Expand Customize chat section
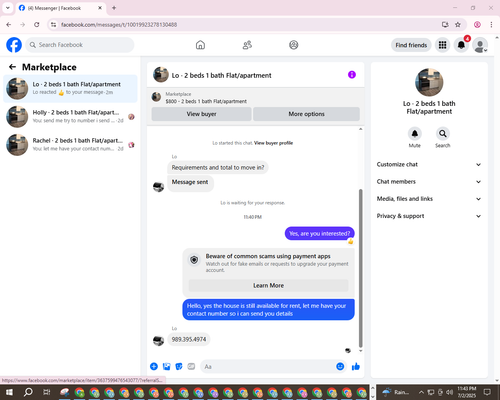500x400 pixels. [x=429, y=164]
